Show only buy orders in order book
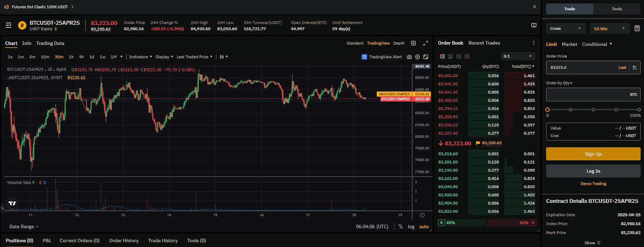Screen dimensions: 644x247 (459, 56)
